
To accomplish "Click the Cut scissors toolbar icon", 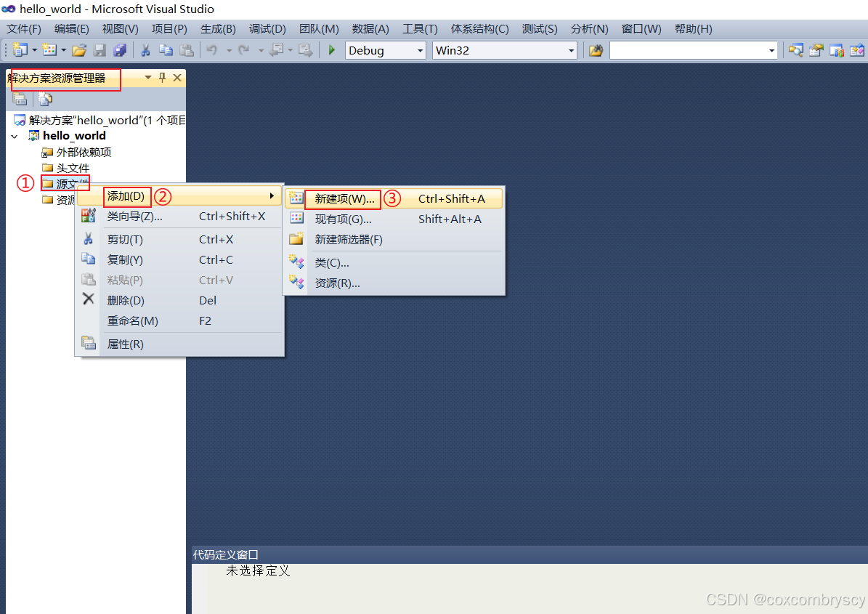I will click(x=145, y=50).
